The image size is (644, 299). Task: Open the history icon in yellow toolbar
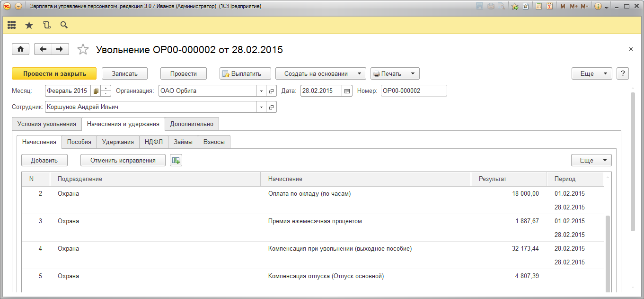[x=46, y=25]
